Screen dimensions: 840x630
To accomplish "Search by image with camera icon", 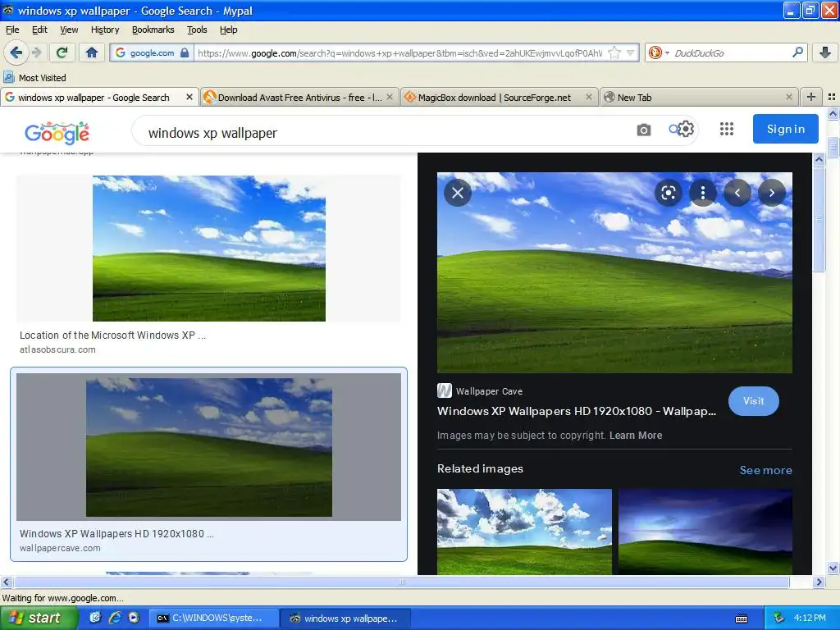I will click(x=643, y=130).
